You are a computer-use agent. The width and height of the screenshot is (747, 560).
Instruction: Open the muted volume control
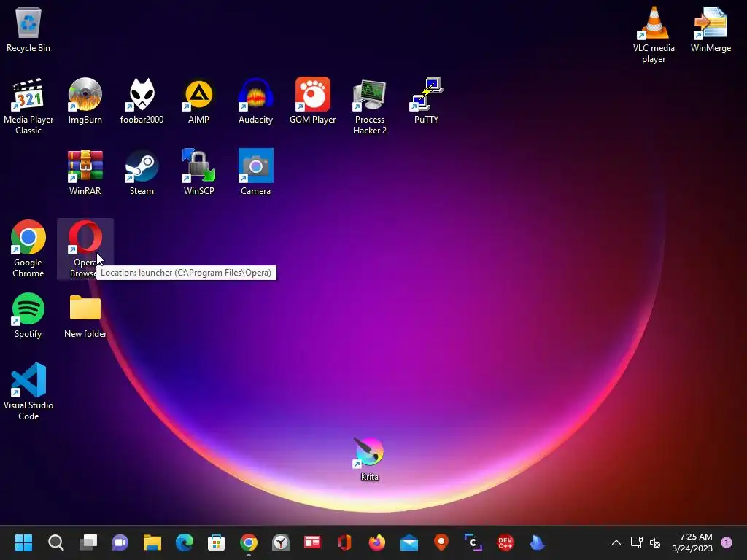pos(655,542)
